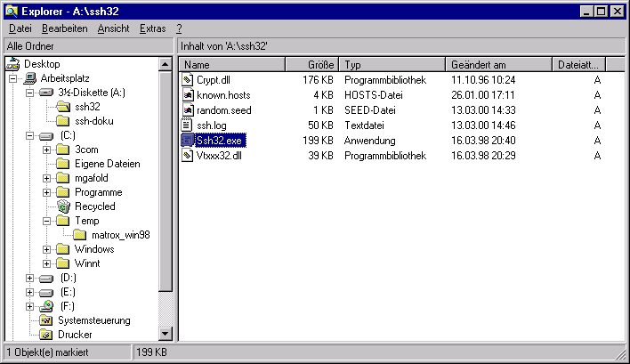
Task: Expand the 3com folder node
Action: click(x=46, y=150)
